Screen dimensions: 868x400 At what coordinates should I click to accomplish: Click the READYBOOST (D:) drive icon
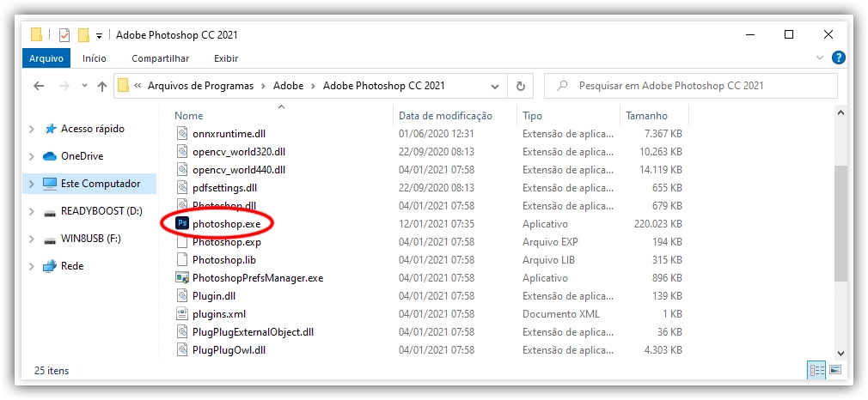[x=50, y=212]
